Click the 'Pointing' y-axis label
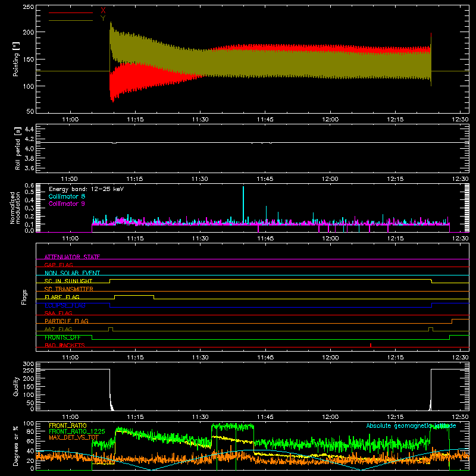 16,59
